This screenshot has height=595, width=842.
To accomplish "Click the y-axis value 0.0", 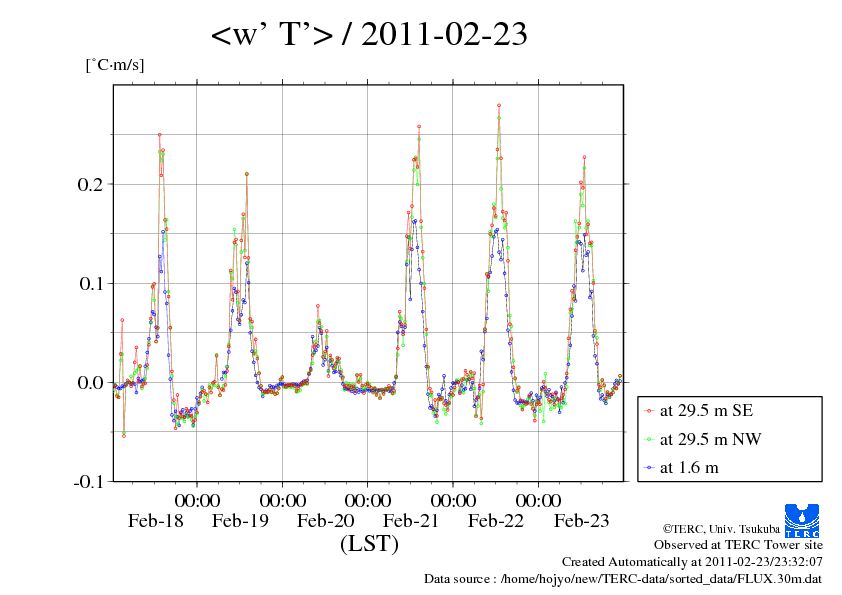I will point(90,382).
